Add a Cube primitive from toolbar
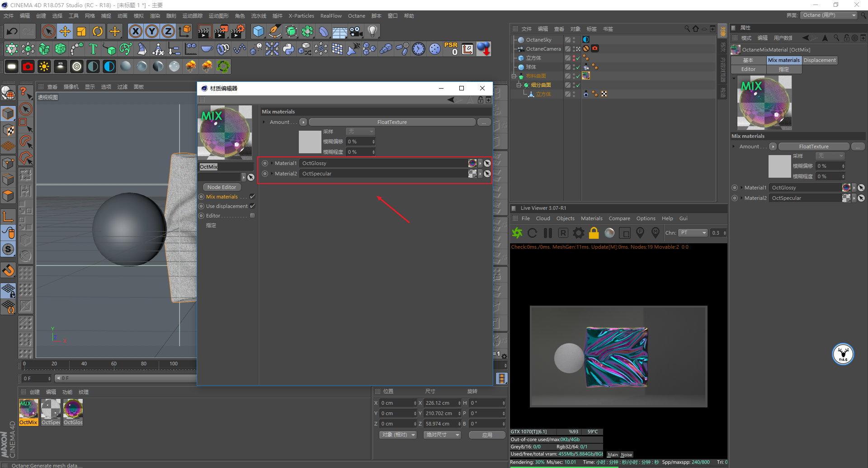Image resolution: width=868 pixels, height=468 pixels. (258, 31)
